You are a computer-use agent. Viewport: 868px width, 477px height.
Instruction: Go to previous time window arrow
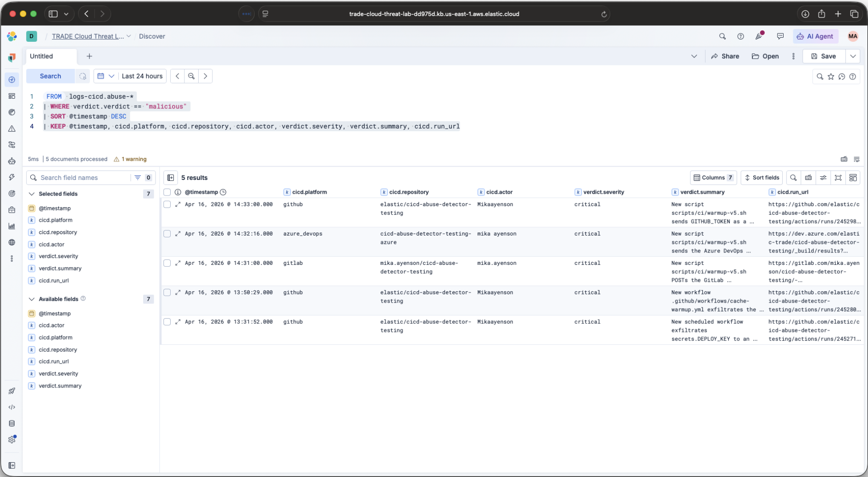point(178,76)
